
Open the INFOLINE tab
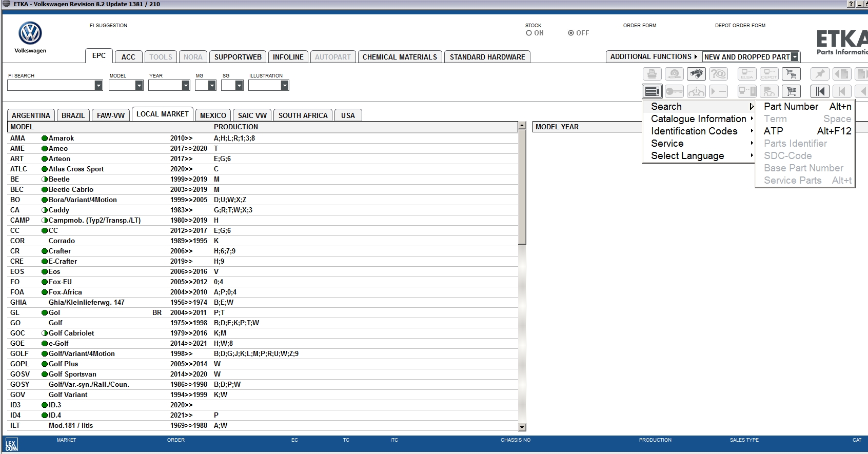288,57
